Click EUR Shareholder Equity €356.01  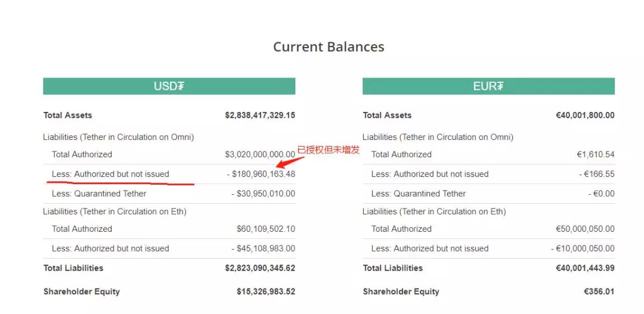point(599,292)
